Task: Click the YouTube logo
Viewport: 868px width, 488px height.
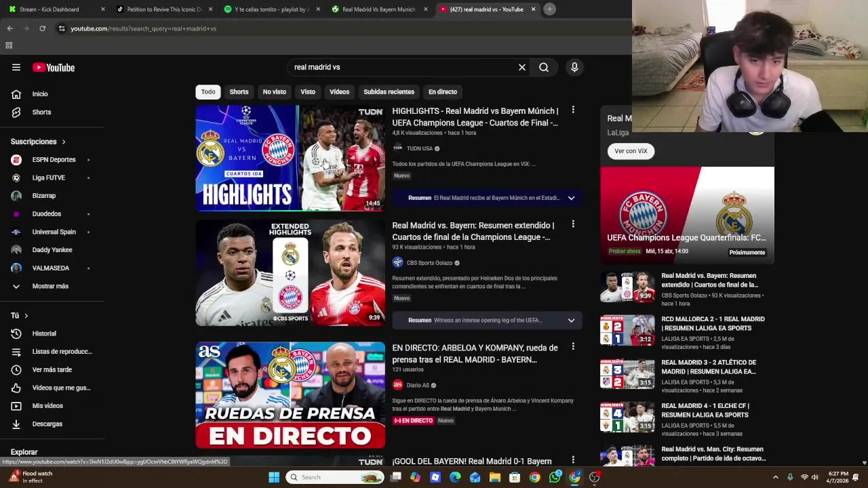Action: (54, 67)
